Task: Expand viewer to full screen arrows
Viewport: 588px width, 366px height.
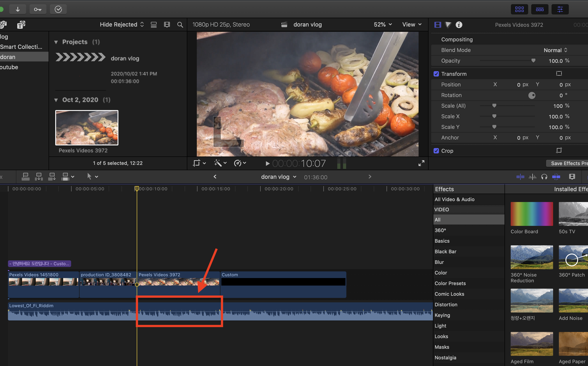Action: 421,163
